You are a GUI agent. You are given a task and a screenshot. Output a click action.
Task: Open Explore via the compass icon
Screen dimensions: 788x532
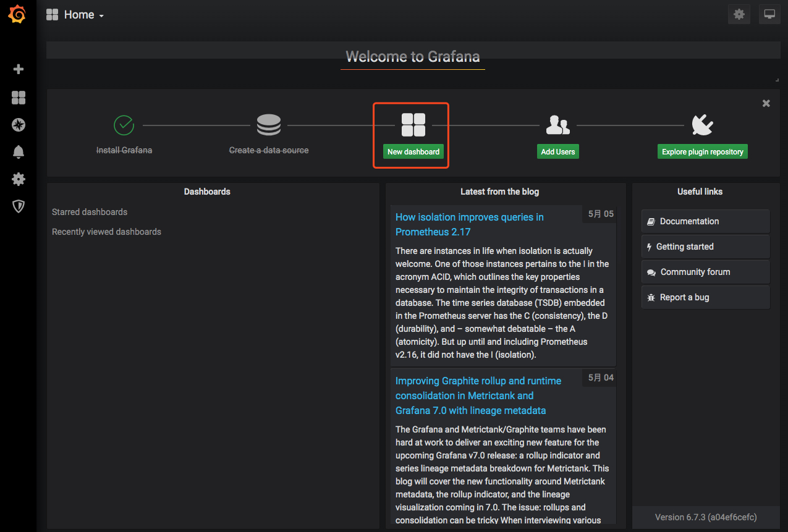click(19, 125)
